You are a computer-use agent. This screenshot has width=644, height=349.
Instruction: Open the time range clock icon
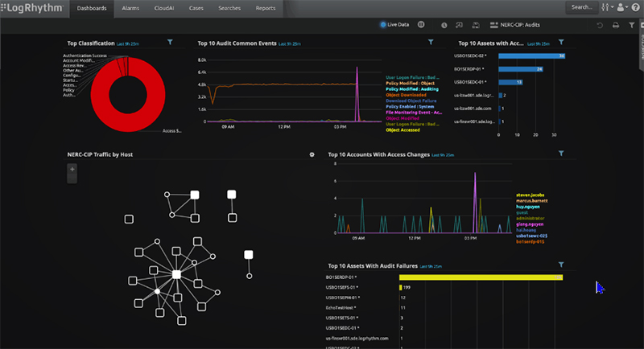tap(444, 25)
